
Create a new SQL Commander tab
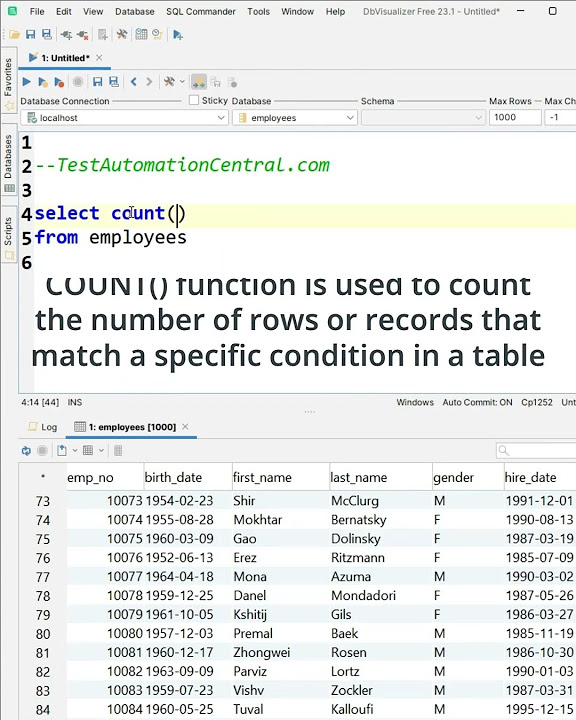coord(177,34)
